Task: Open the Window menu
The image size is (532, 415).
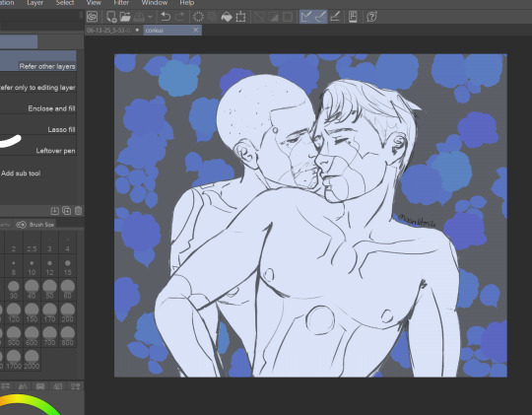Action: pos(155,3)
